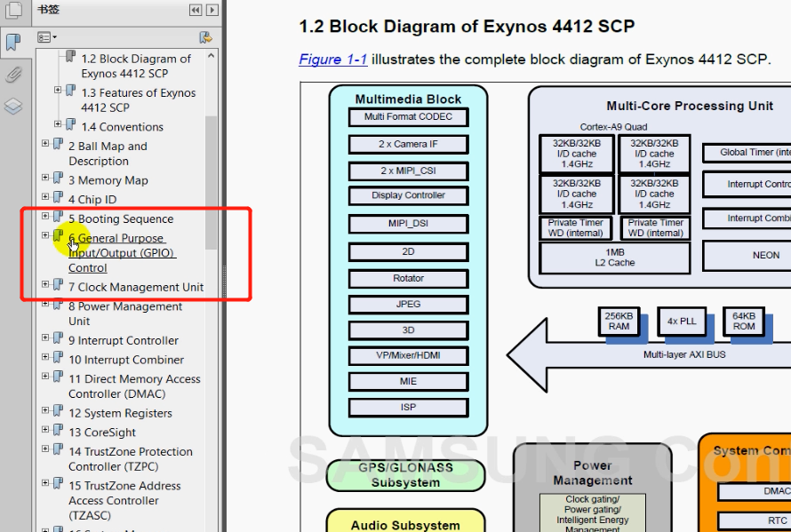Open the Layers panel icon
The height and width of the screenshot is (532, 791).
(12, 105)
